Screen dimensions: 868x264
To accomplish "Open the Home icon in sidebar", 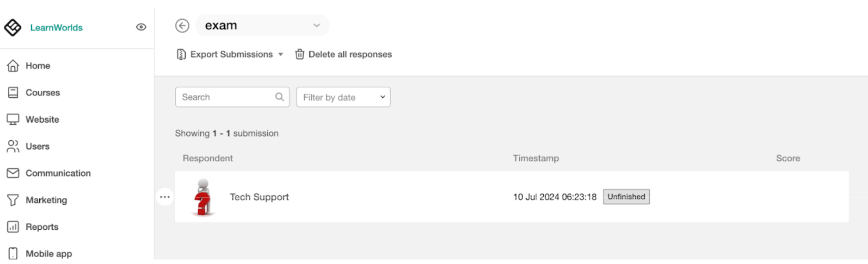I will [13, 66].
